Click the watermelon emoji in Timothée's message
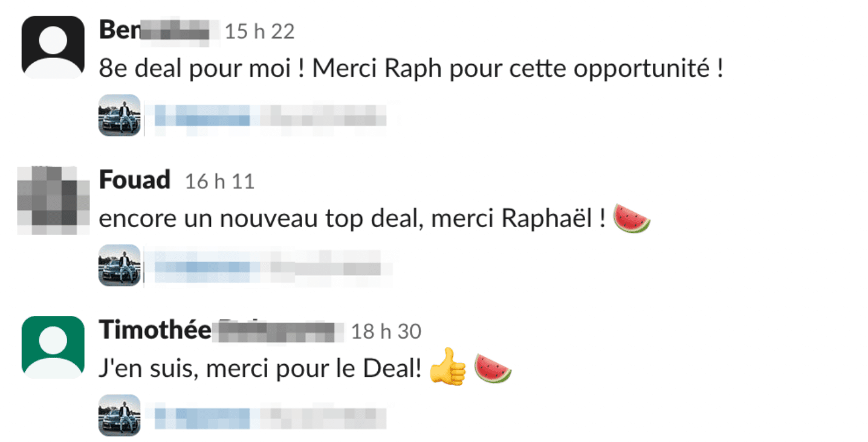 click(x=493, y=367)
